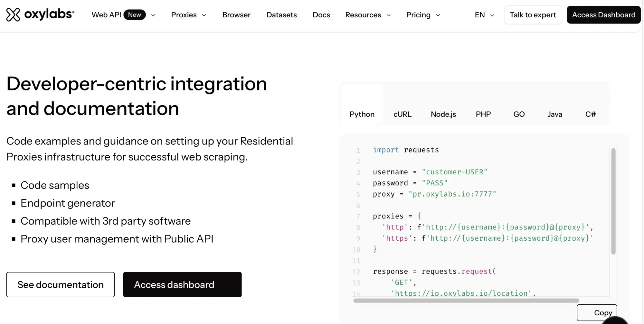Click the New badge beside Web API

pyautogui.click(x=135, y=15)
